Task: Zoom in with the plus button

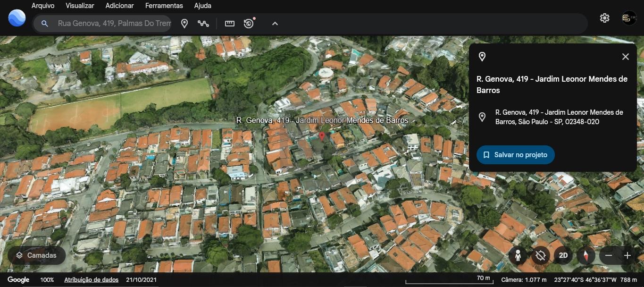Action: point(627,255)
